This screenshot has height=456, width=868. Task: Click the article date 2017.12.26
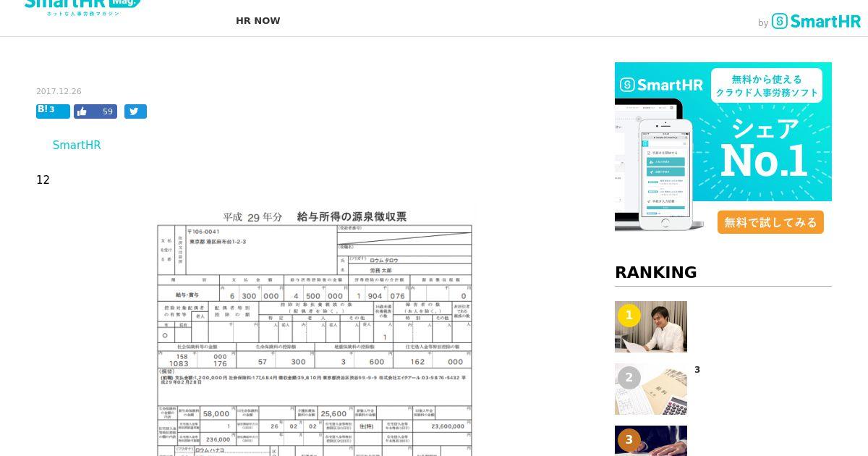point(59,92)
